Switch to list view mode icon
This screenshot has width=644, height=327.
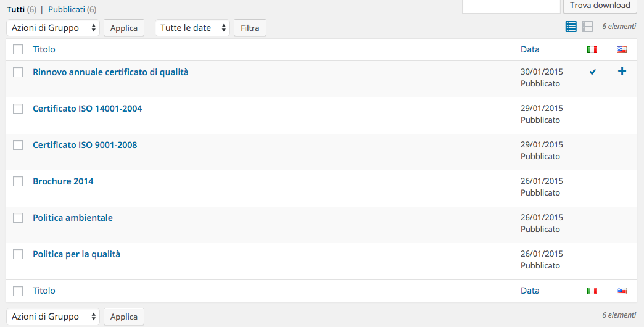coord(571,27)
